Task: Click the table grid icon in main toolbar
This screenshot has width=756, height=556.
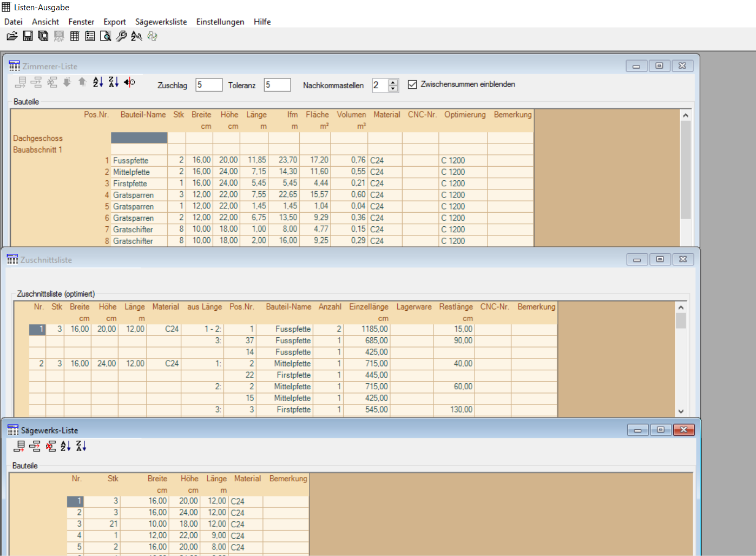Action: 75,36
